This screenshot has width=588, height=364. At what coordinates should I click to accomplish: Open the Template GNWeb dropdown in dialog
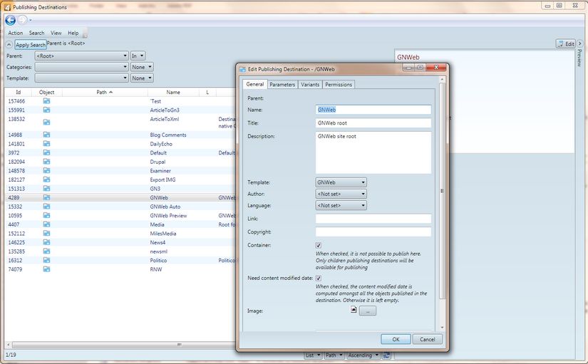[341, 182]
